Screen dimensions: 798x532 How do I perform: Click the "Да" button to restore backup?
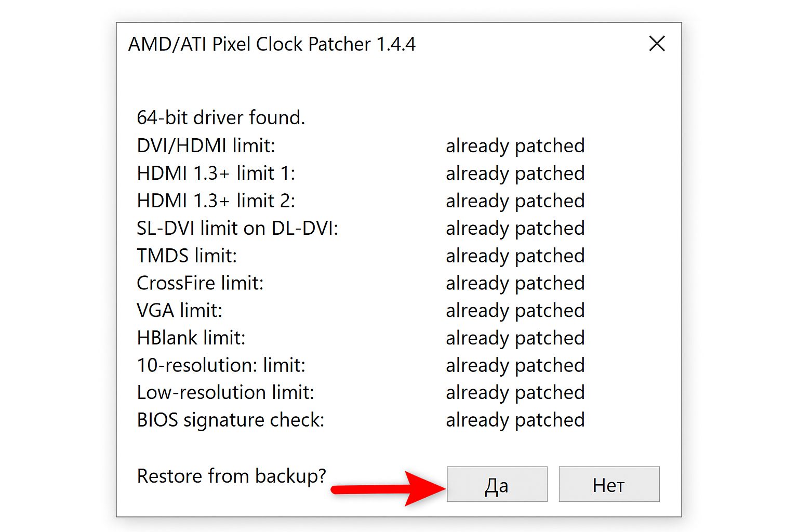pyautogui.click(x=497, y=484)
